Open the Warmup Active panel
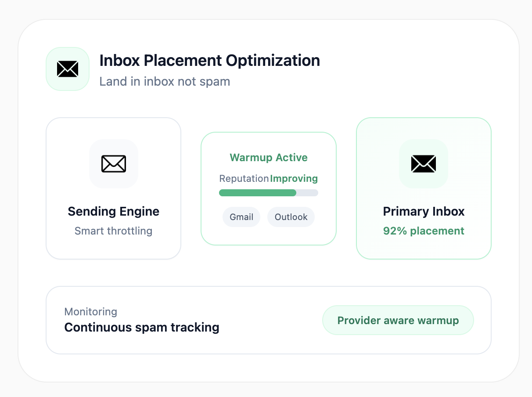The image size is (532, 397). (268, 188)
